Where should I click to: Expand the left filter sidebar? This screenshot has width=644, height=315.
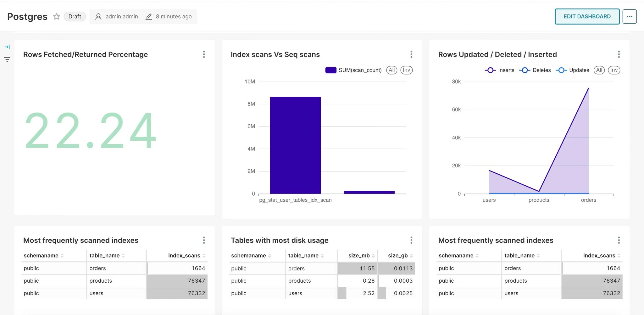coord(7,46)
